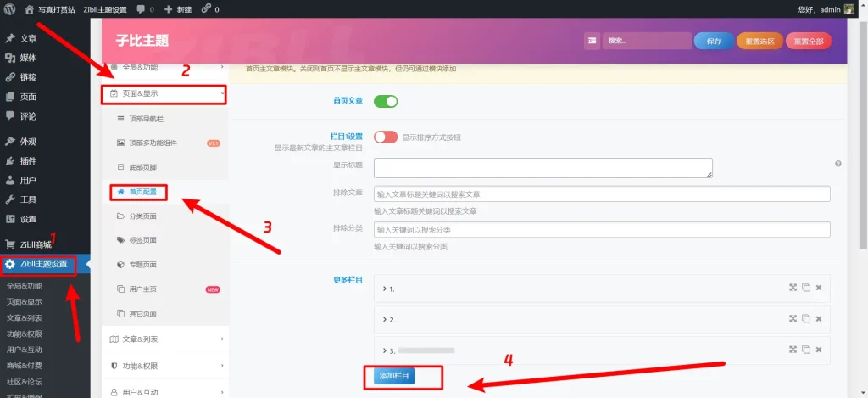Open 功能&权限 submenu in the dark sidebar
Screen dimensions: 868x398
tap(25, 334)
